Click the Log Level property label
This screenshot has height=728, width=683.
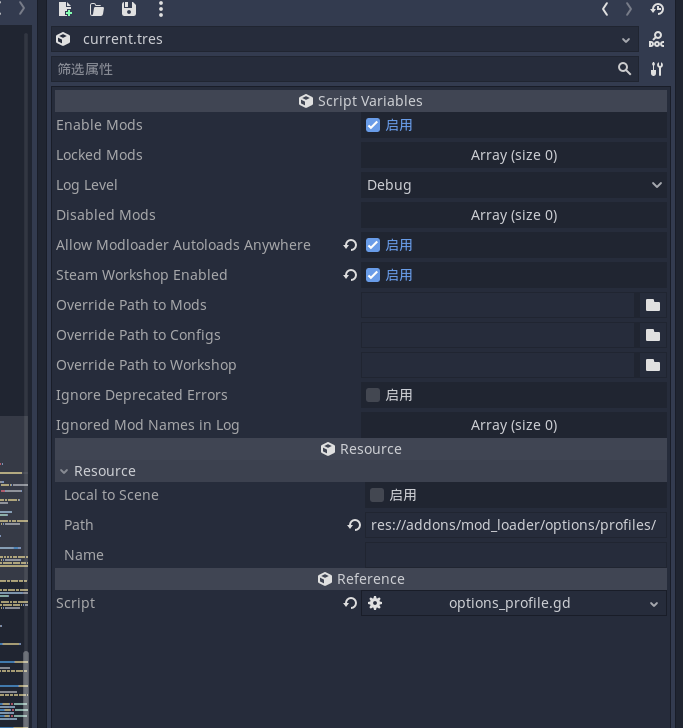86,185
